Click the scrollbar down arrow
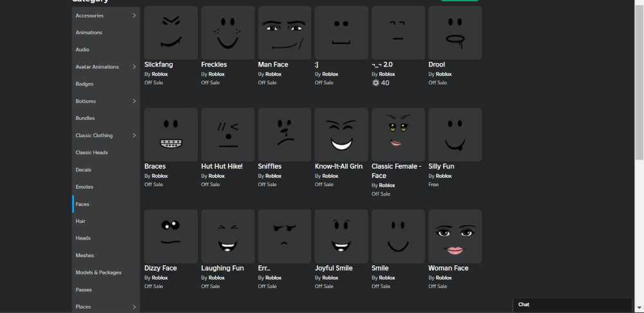The image size is (644, 313). click(x=639, y=308)
